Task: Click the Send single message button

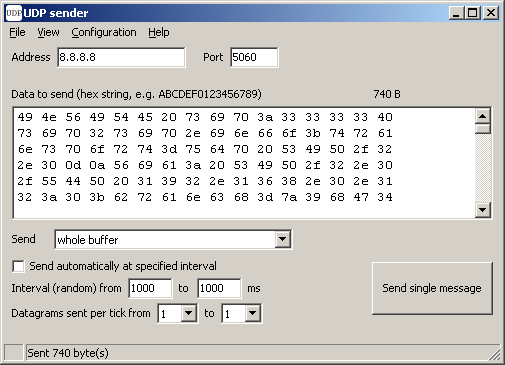Action: pyautogui.click(x=432, y=288)
